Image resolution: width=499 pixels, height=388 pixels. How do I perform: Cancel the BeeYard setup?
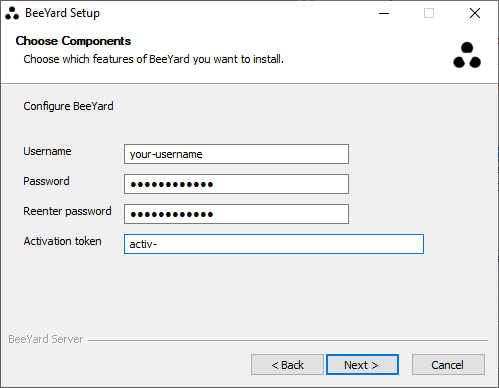coord(448,365)
